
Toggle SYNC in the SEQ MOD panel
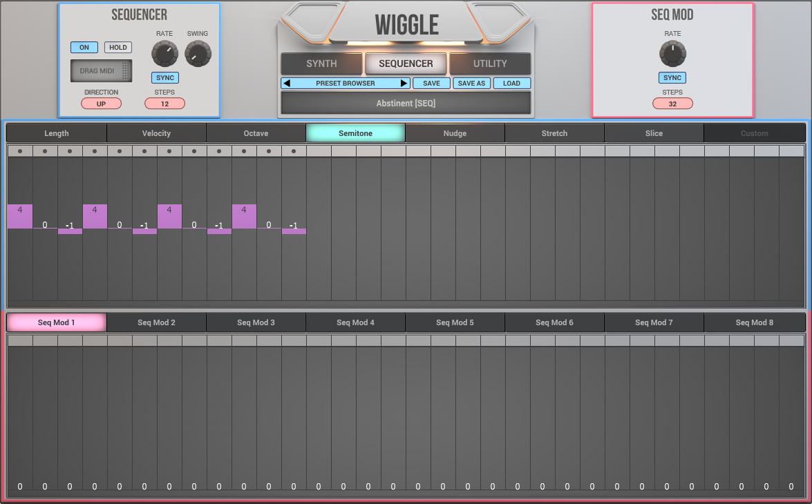672,77
